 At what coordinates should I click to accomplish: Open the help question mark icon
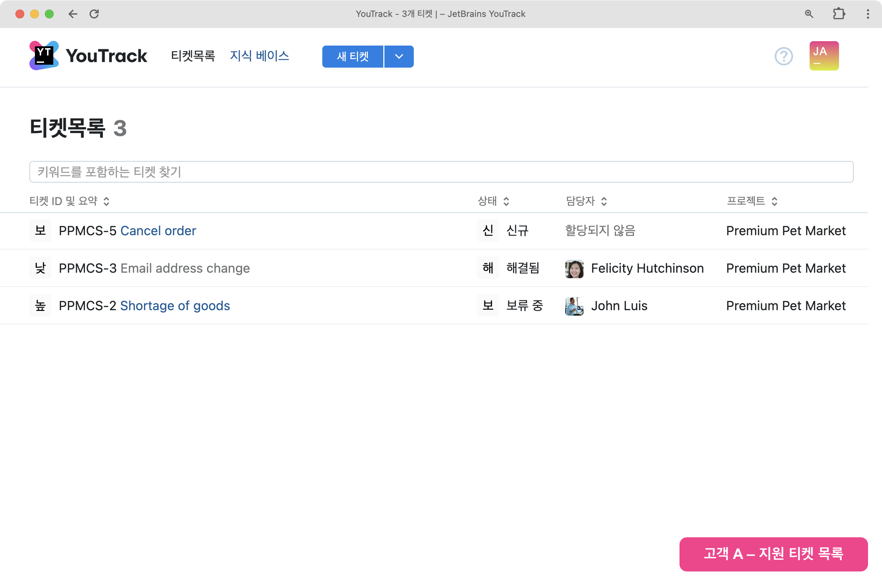pos(784,56)
